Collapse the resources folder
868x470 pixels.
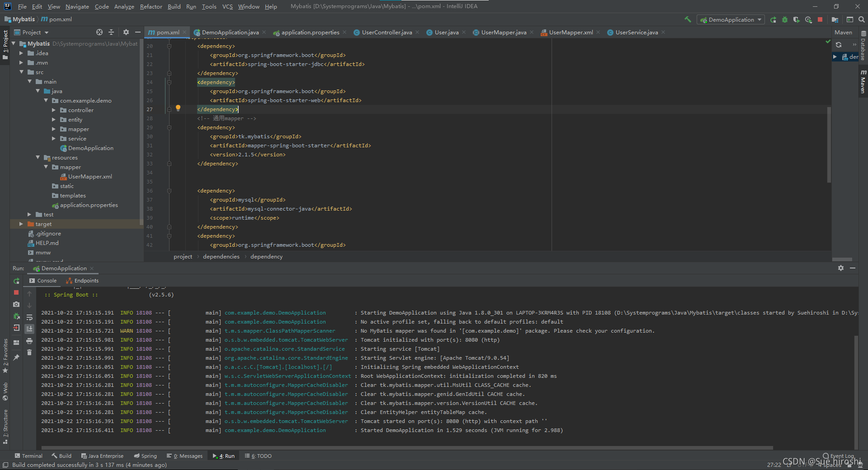38,158
